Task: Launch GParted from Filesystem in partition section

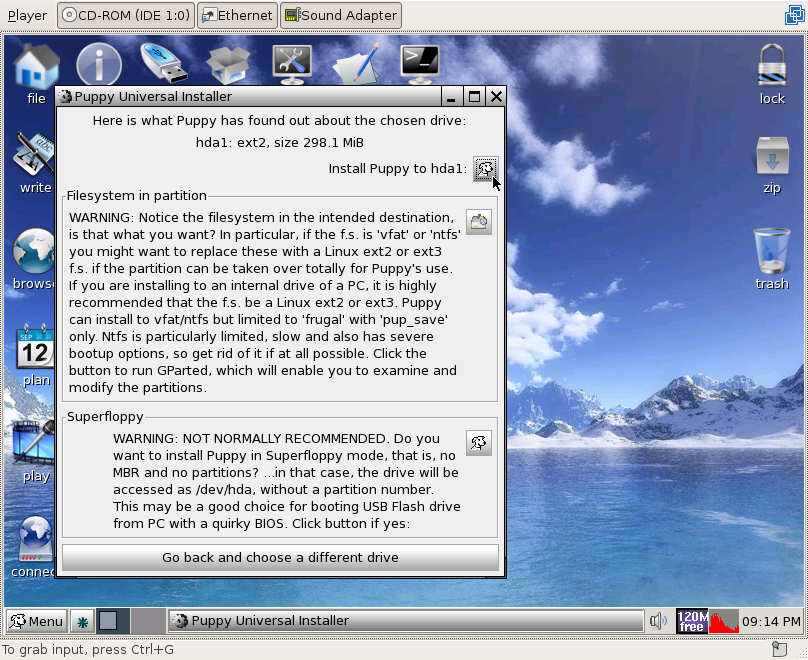Action: [479, 222]
